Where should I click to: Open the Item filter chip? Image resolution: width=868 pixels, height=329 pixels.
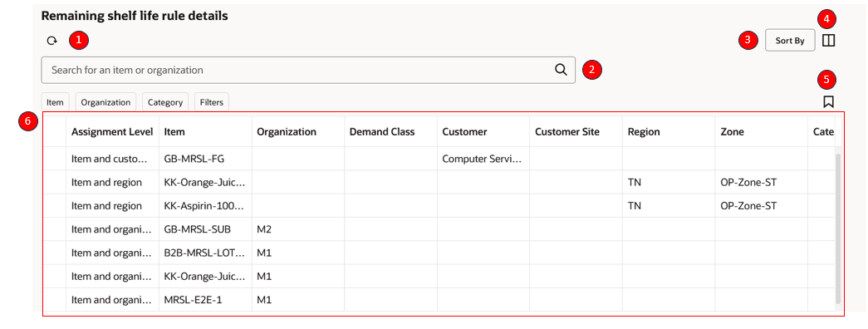point(55,102)
